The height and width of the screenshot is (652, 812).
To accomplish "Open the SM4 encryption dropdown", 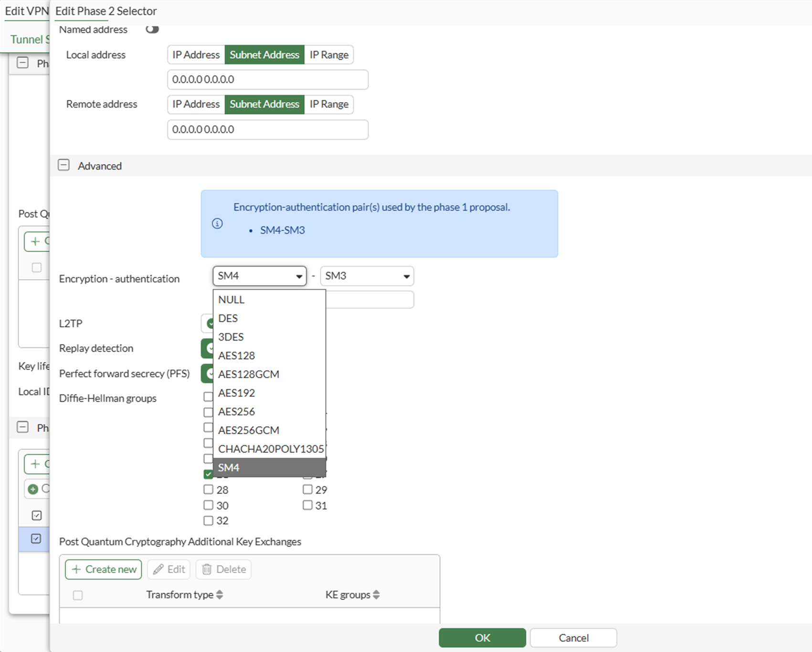I will coord(260,276).
